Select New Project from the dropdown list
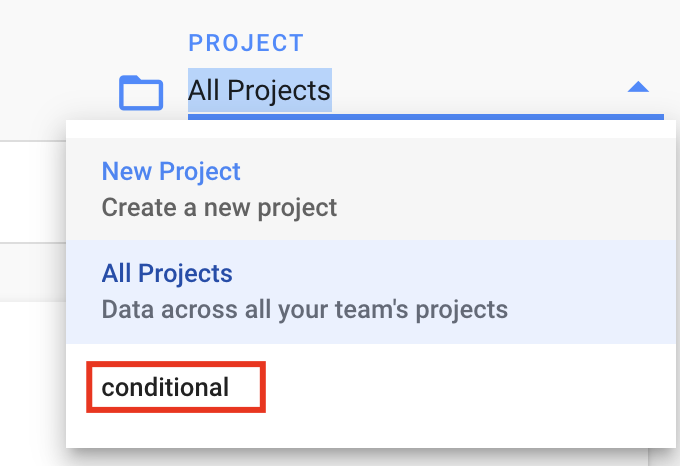 171,171
